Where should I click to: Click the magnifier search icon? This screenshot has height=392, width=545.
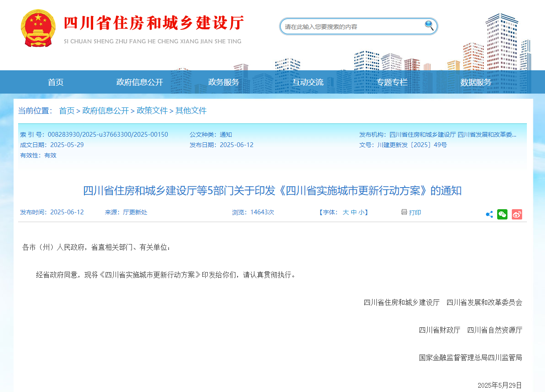(x=429, y=25)
